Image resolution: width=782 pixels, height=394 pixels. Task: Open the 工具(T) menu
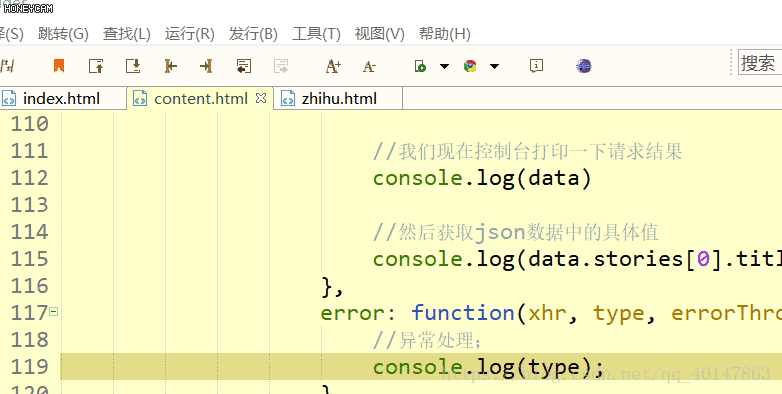coord(316,34)
